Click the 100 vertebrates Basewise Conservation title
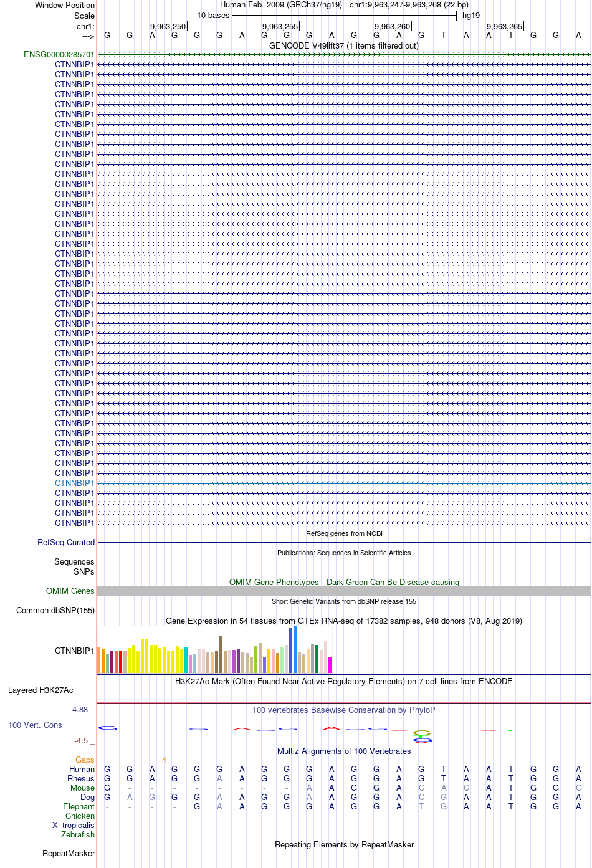Viewport: 592px width, 868px height. 344,710
